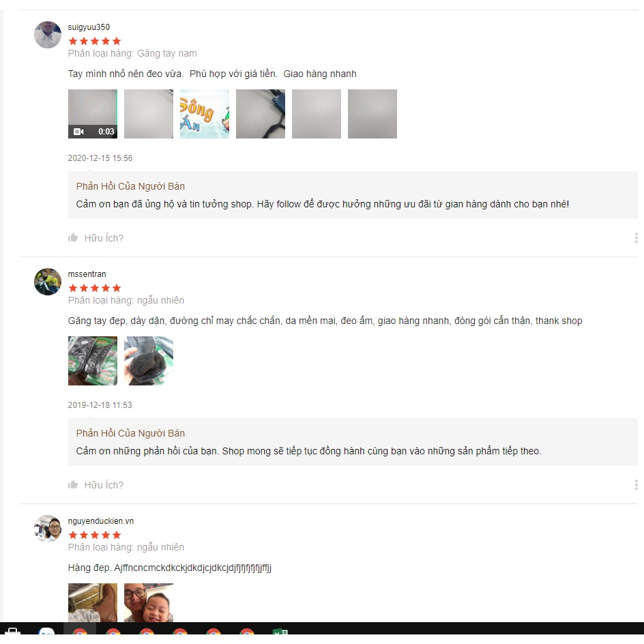Open the Sông Án image thumbnail
The image size is (644, 644).
(205, 114)
